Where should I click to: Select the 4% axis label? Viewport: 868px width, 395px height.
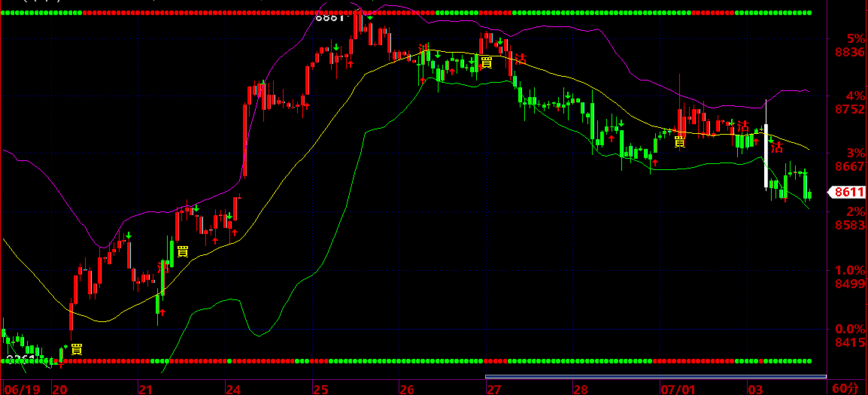click(855, 96)
